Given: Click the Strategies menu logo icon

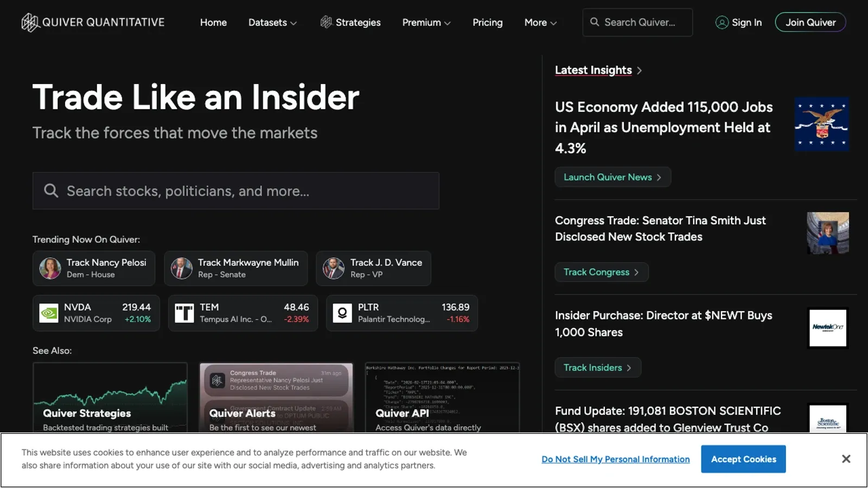Looking at the screenshot, I should (x=326, y=22).
